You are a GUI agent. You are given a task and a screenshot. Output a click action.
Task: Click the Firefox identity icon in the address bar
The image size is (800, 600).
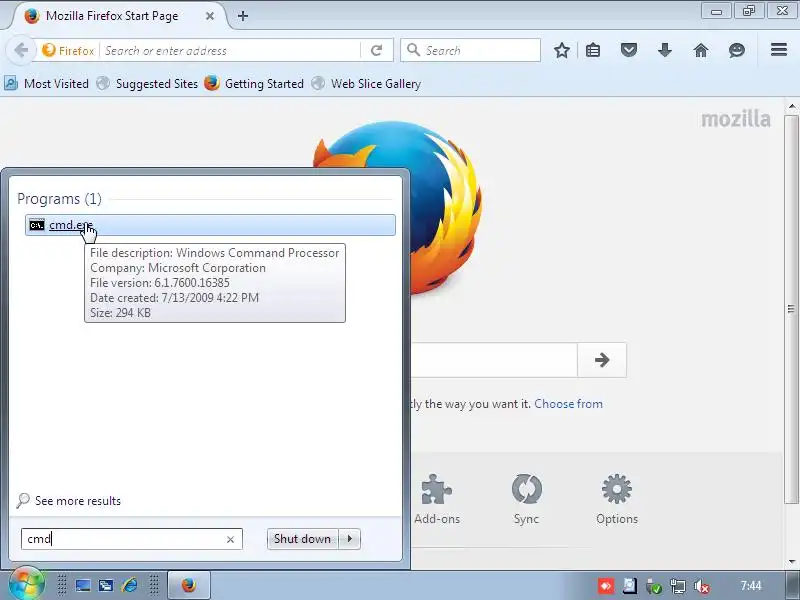[68, 51]
